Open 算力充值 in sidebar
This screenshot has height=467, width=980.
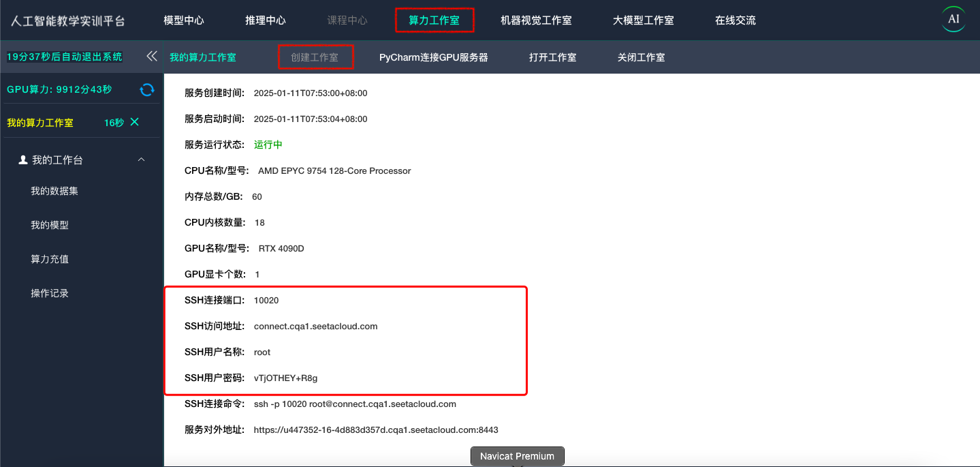click(50, 259)
